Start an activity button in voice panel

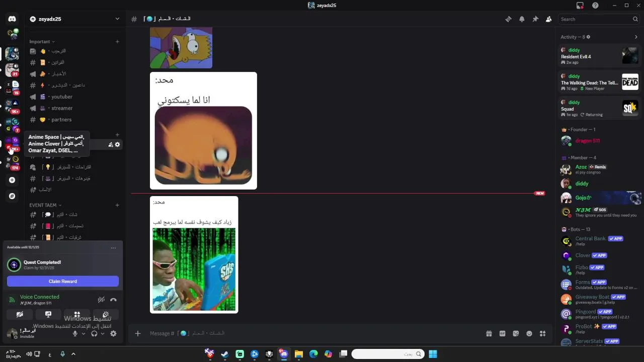(77, 314)
